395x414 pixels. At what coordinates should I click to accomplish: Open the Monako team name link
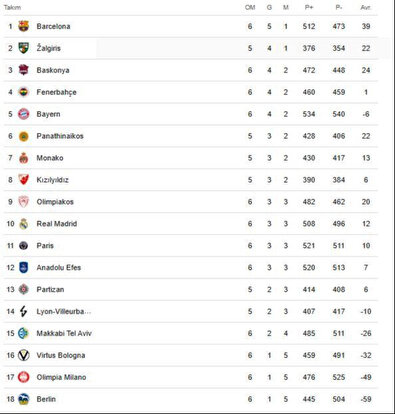point(50,158)
